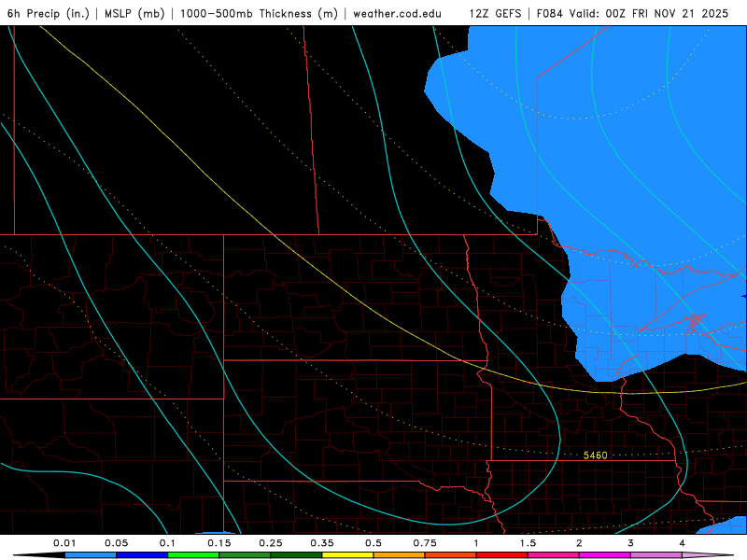Select the orange 0.5 legend swatch

tap(400, 555)
